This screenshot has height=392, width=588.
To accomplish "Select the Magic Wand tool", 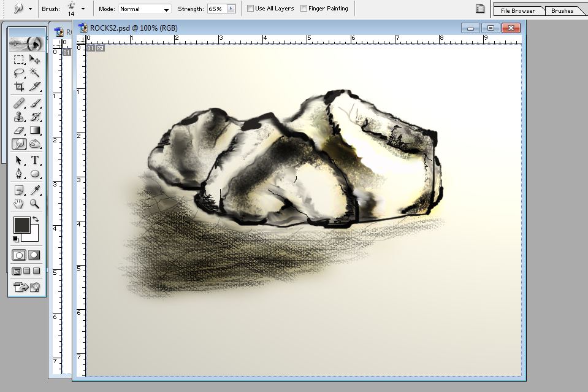I will pos(35,72).
